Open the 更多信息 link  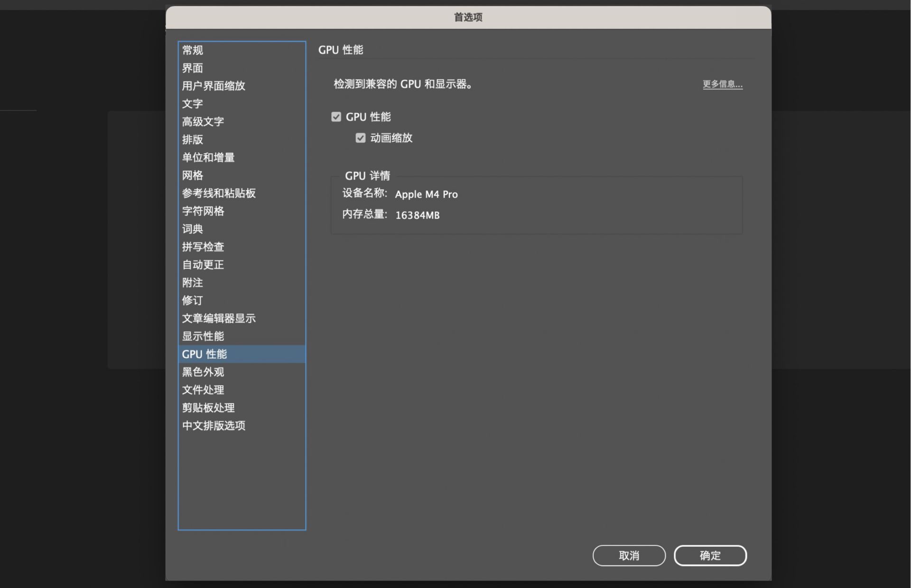click(722, 84)
